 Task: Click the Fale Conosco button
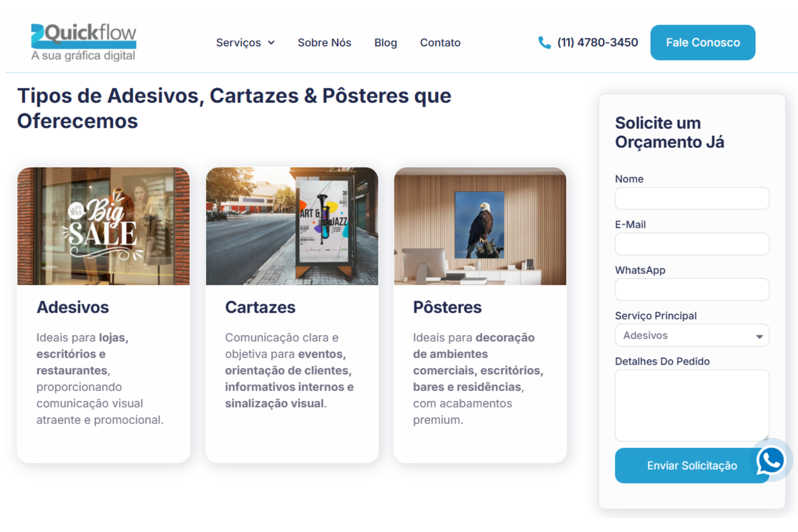point(703,42)
